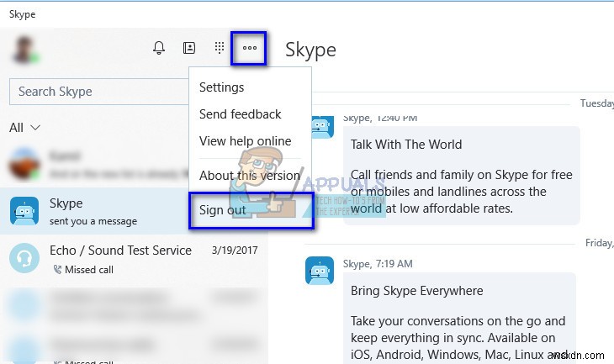Click the three-dots More menu icon
This screenshot has height=364, width=614.
coord(250,48)
